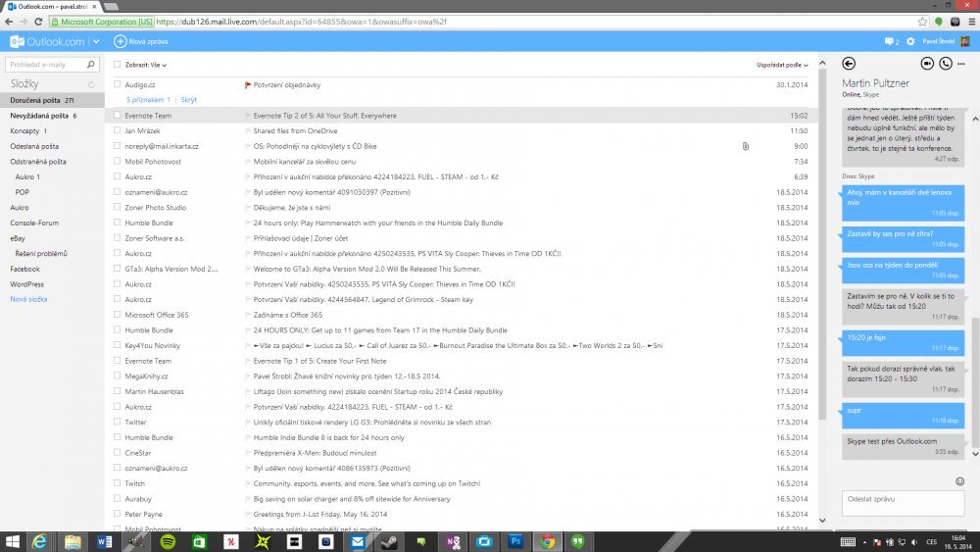Open the Zobrazit: Vše filter dropdown
Screen dimensions: 980x552
(146, 65)
